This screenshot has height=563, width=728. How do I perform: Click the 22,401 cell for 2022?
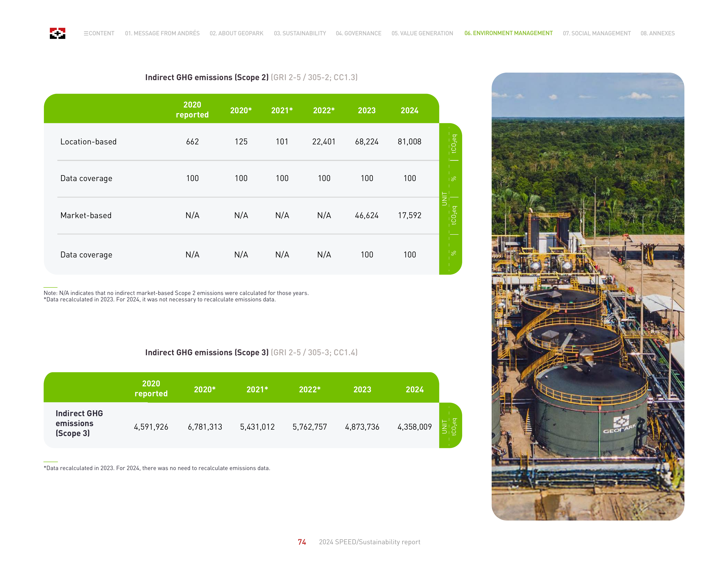point(324,142)
